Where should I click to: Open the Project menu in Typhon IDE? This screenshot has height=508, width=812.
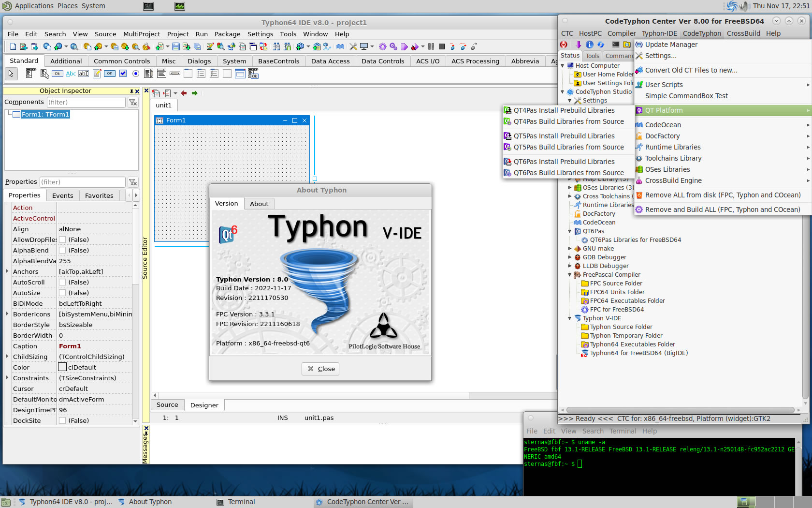(x=178, y=34)
